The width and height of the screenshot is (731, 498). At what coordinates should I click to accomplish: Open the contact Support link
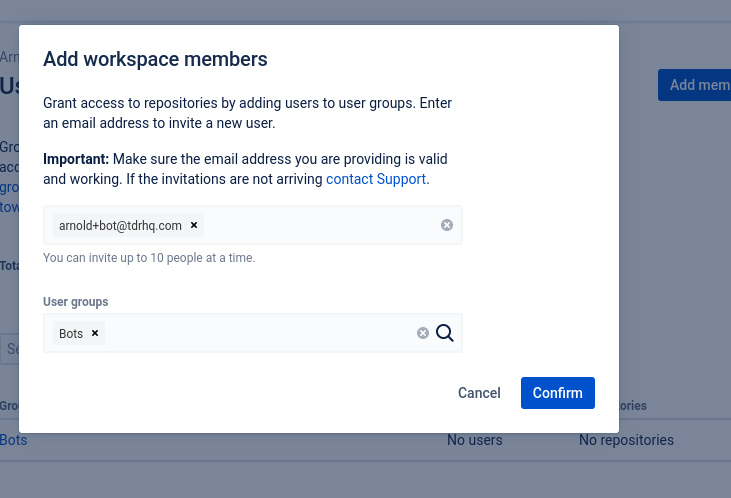click(376, 179)
